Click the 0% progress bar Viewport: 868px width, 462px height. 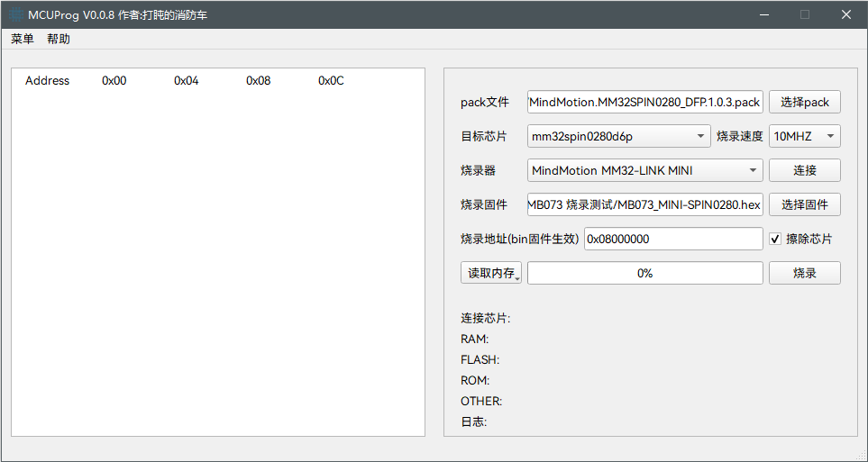click(x=644, y=273)
